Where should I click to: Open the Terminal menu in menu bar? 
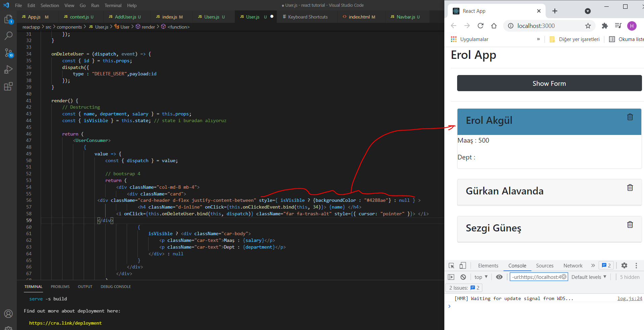113,5
